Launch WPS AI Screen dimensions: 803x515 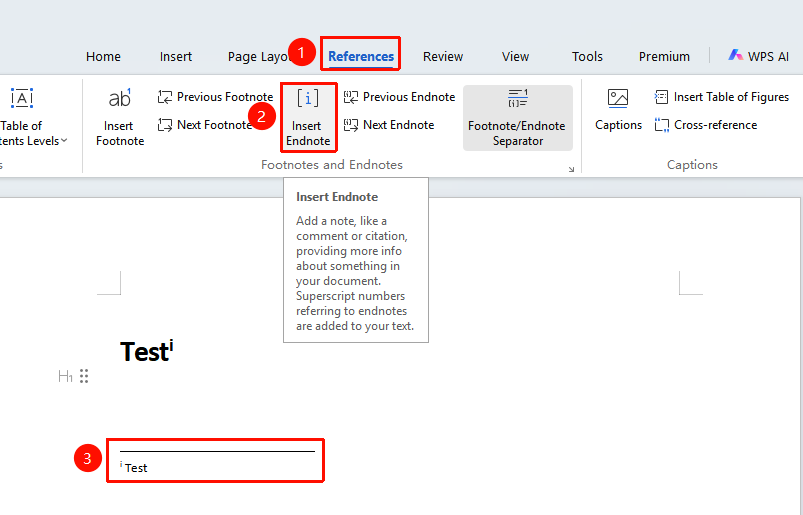pos(758,56)
